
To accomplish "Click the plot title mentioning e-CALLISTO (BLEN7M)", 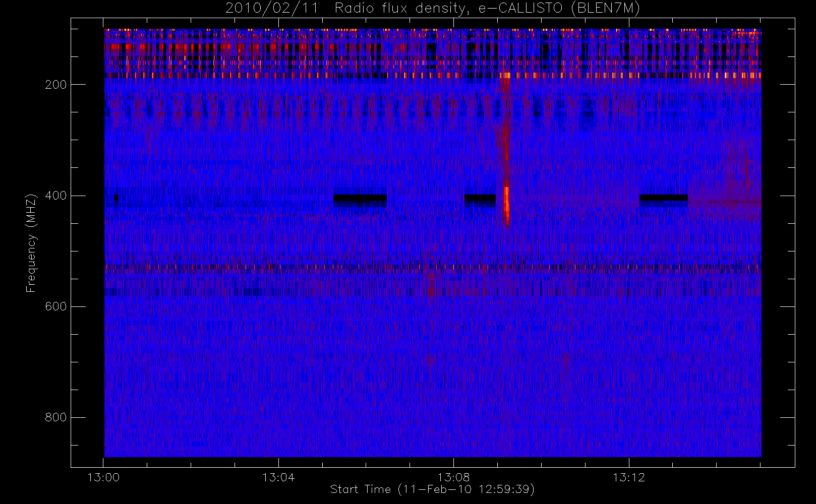I will point(433,9).
